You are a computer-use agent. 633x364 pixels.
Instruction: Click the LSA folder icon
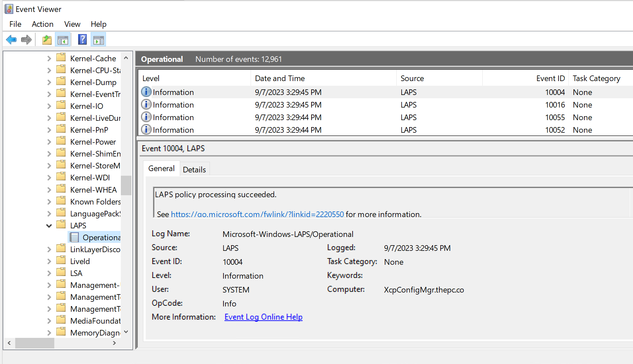click(x=61, y=273)
